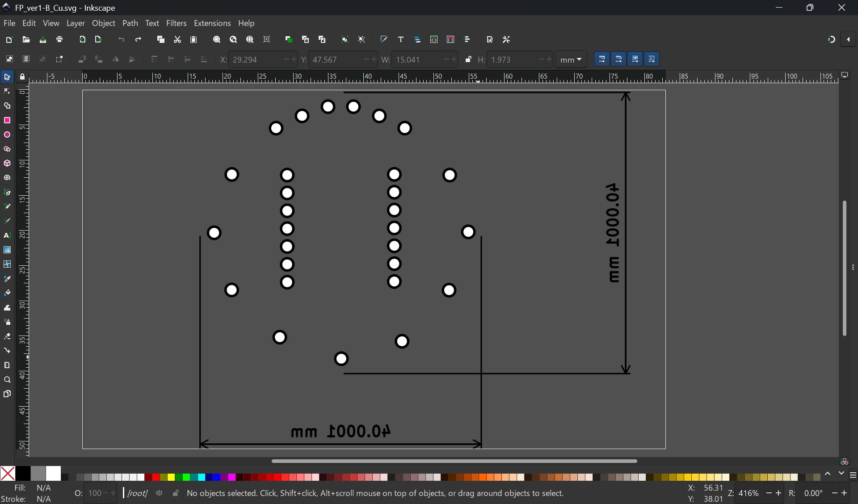This screenshot has width=858, height=504.
Task: Select the Pen (Bezier) tool
Action: click(x=7, y=193)
